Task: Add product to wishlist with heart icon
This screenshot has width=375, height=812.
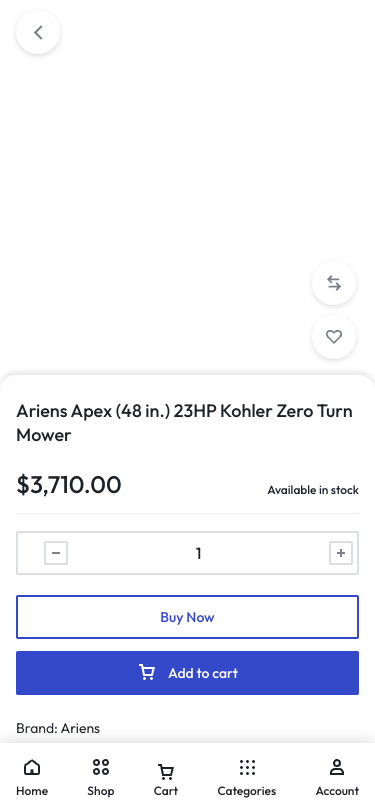Action: coord(334,337)
